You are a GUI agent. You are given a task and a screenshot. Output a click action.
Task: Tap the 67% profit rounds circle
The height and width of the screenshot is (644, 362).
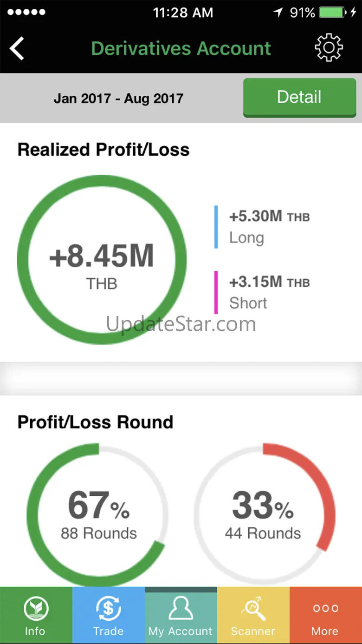[97, 515]
